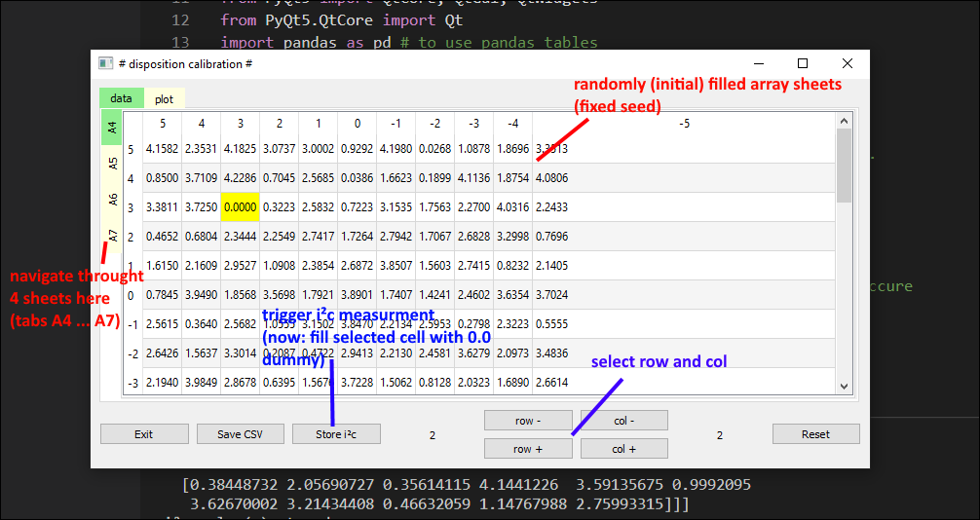Select row header -3
This screenshot has width=980, height=520.
(132, 383)
